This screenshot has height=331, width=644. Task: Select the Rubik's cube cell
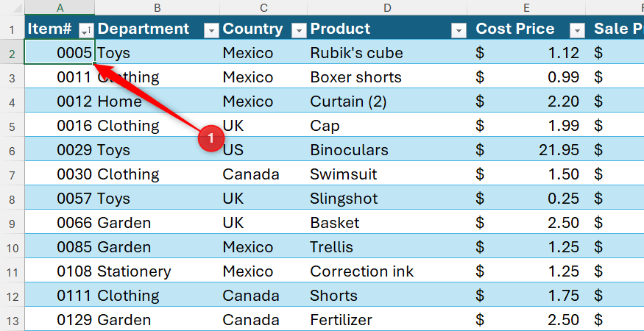point(387,52)
